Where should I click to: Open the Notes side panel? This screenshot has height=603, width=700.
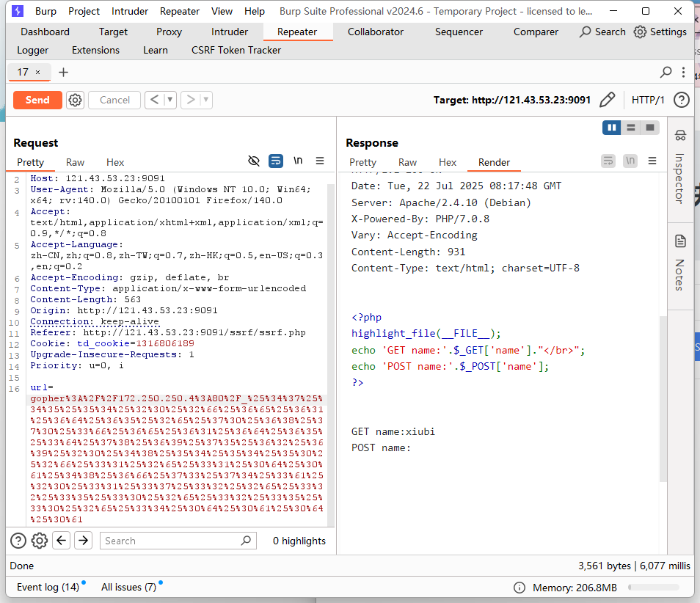pos(680,263)
